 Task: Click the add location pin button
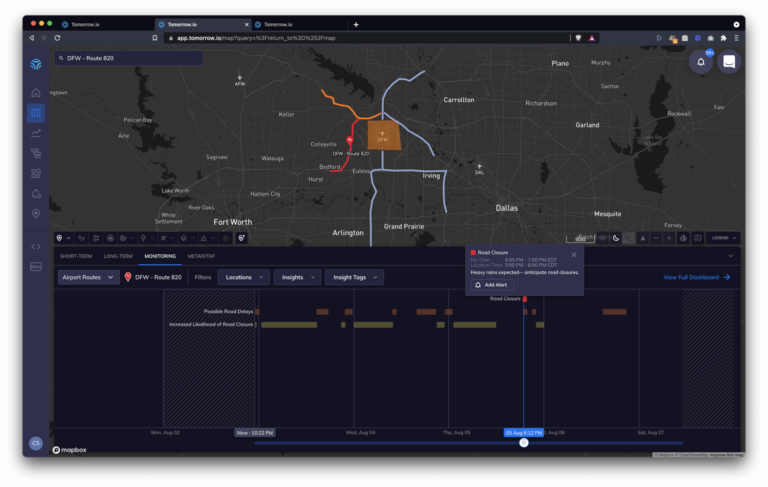(241, 238)
